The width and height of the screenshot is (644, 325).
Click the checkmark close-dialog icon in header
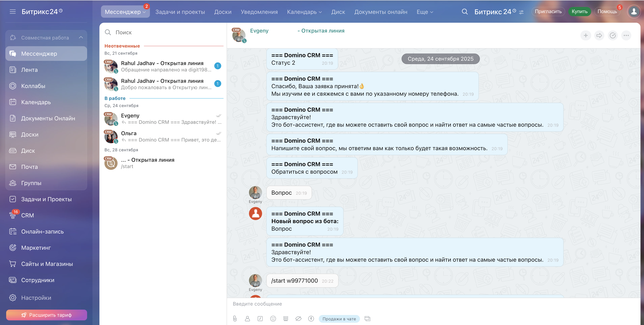pos(613,35)
